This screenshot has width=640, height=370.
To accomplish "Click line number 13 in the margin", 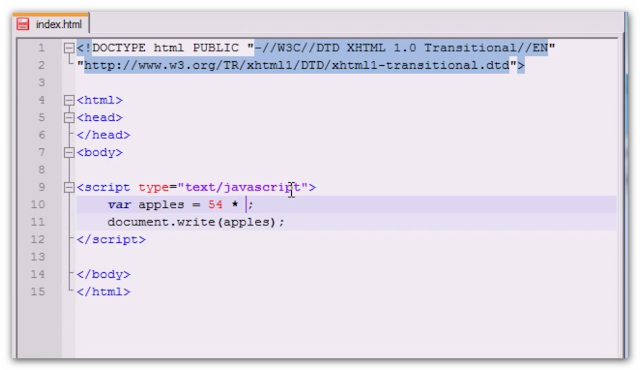I will (x=38, y=257).
